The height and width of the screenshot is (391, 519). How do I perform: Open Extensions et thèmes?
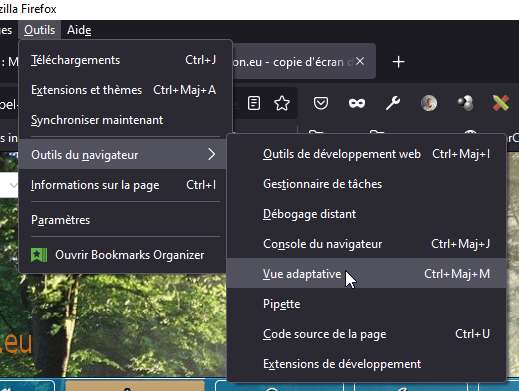coord(124,90)
